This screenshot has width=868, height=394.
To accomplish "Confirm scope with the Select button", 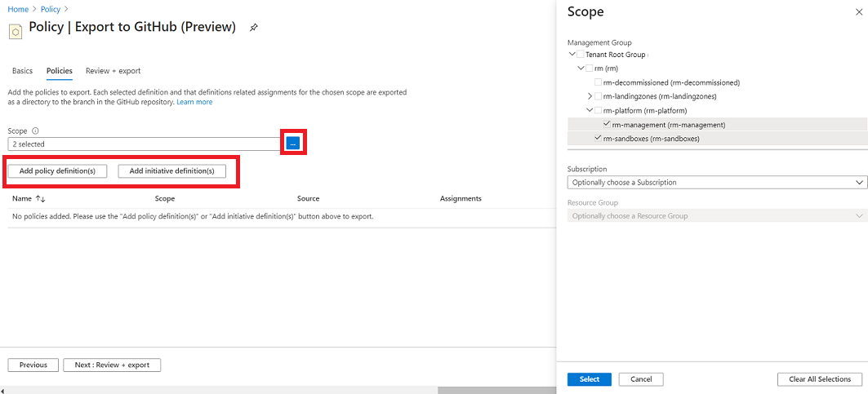I will tap(589, 379).
